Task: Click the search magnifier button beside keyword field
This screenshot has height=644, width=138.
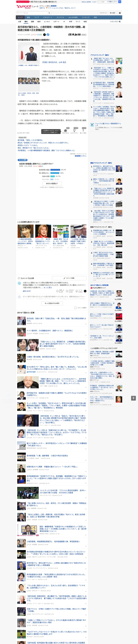Action: (49, 13)
